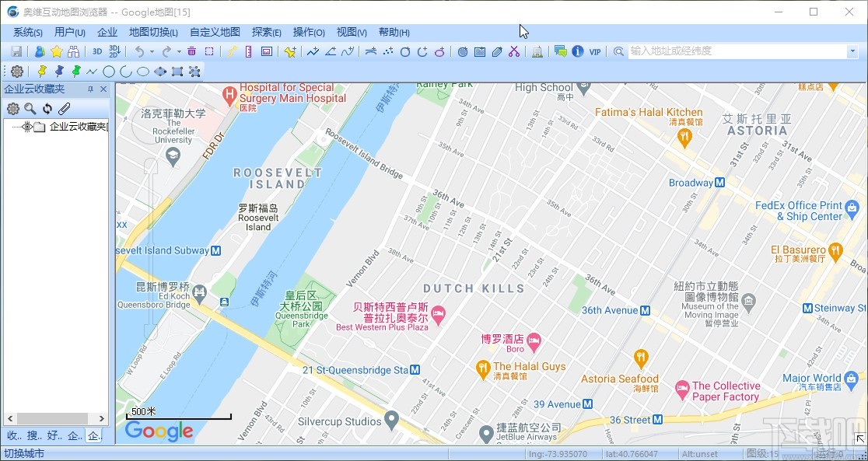Click the VIP toolbar icon
The image size is (868, 461).
point(597,51)
